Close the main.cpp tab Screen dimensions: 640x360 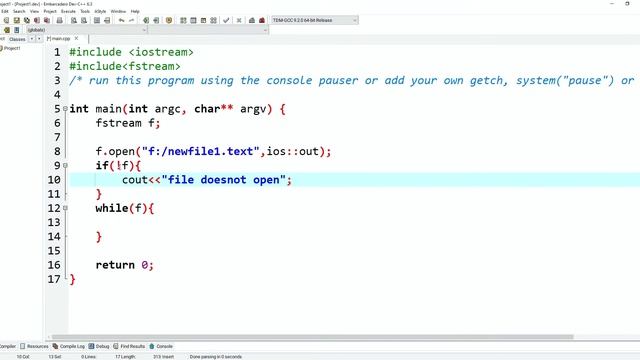pos(76,38)
